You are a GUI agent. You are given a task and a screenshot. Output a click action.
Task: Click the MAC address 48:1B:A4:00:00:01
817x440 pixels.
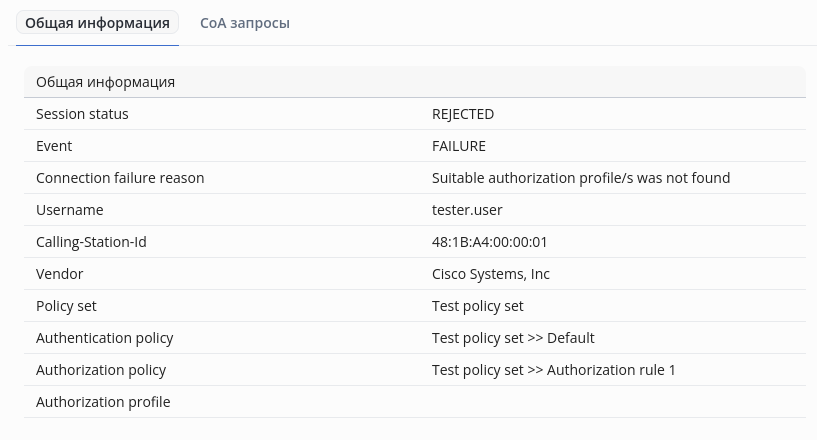coord(490,242)
